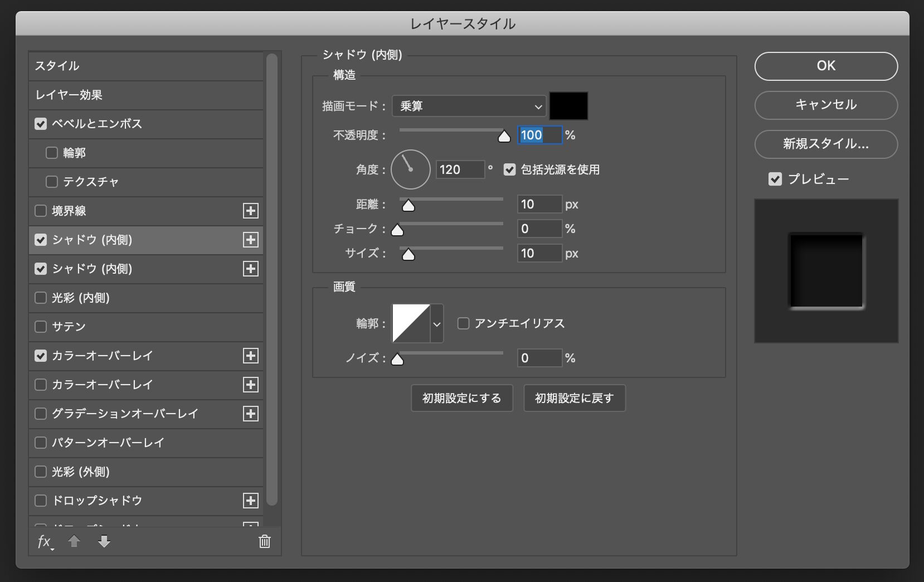
Task: Enable 光彩 (外側) checkbox
Action: pyautogui.click(x=41, y=472)
